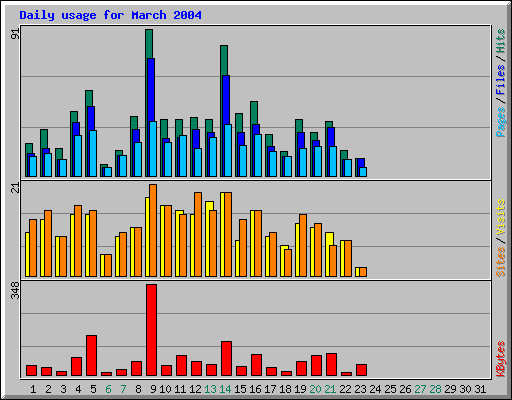Click day label 29 on the x-axis
This screenshot has width=512, height=400.
click(x=450, y=389)
